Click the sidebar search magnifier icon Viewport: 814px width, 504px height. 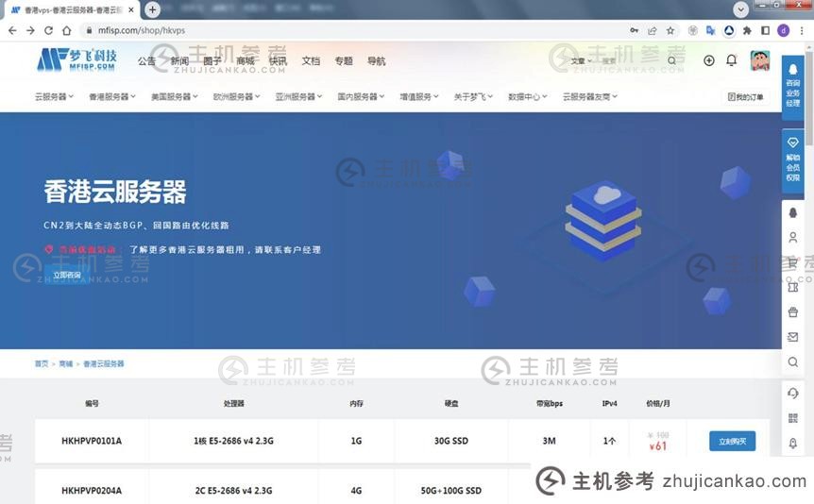(792, 361)
